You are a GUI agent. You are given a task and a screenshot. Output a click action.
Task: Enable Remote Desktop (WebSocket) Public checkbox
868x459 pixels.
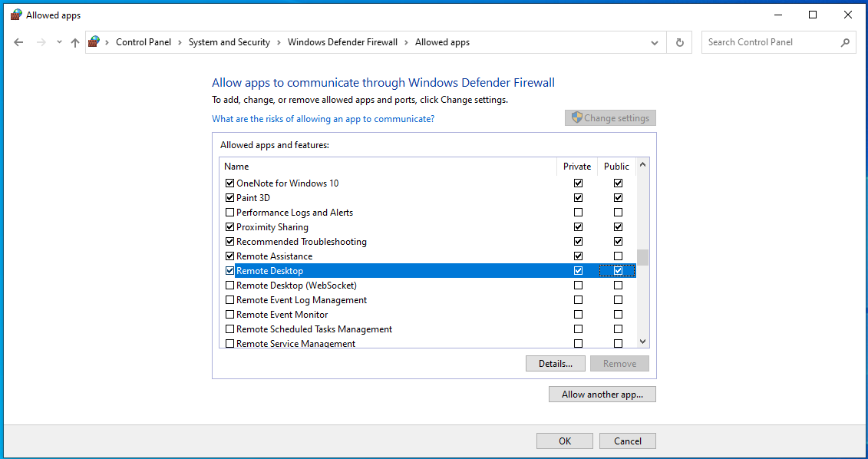(619, 286)
